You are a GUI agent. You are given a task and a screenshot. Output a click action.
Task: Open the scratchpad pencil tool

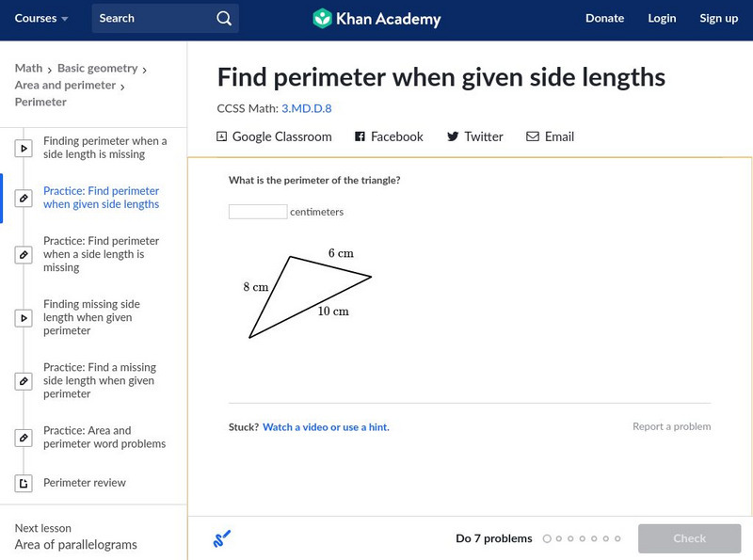tap(222, 538)
